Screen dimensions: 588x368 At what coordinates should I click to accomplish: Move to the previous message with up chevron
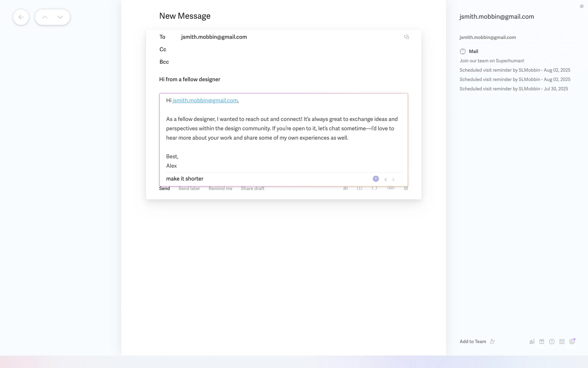pyautogui.click(x=45, y=17)
